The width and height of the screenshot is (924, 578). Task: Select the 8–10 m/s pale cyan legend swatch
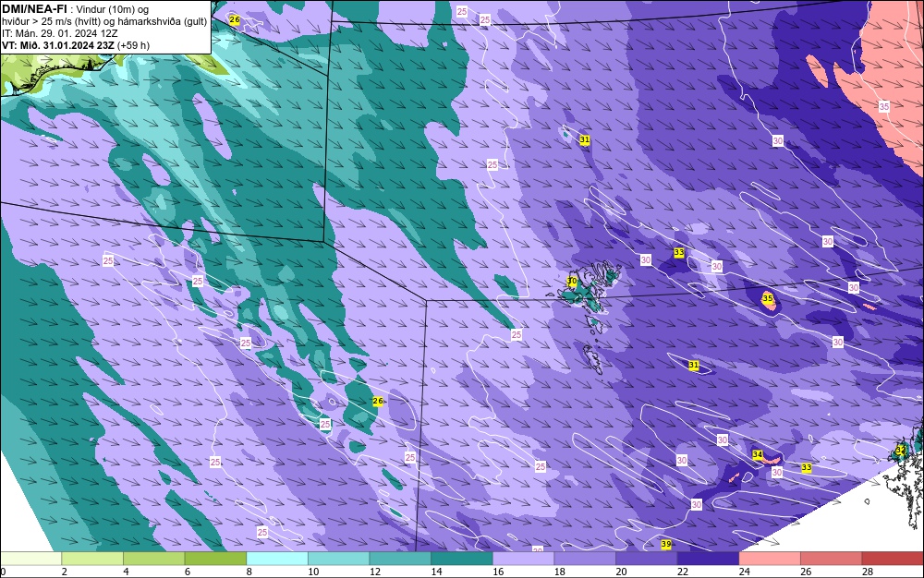coord(277,558)
